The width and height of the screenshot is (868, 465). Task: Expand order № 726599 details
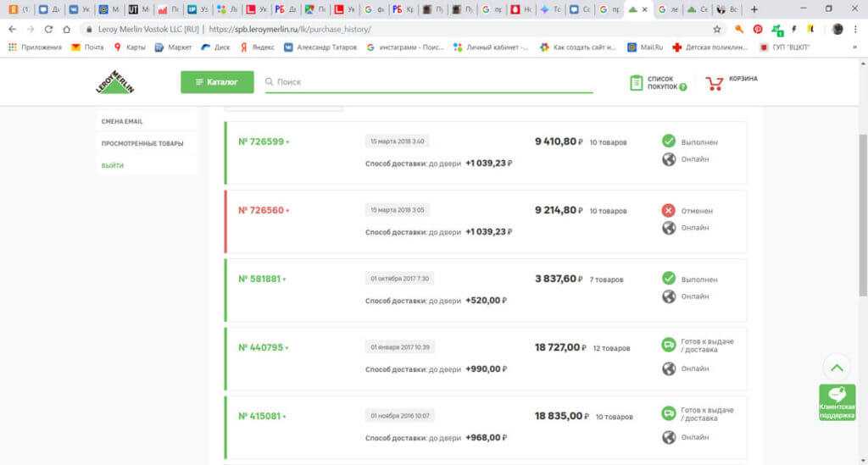[264, 141]
